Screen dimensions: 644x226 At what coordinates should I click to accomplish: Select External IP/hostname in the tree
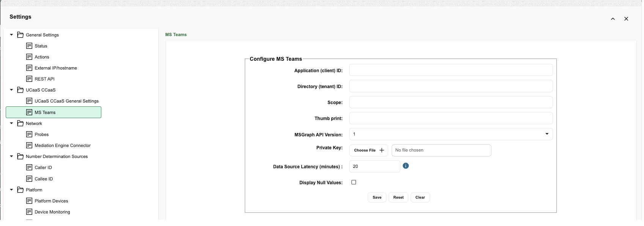pyautogui.click(x=56, y=68)
